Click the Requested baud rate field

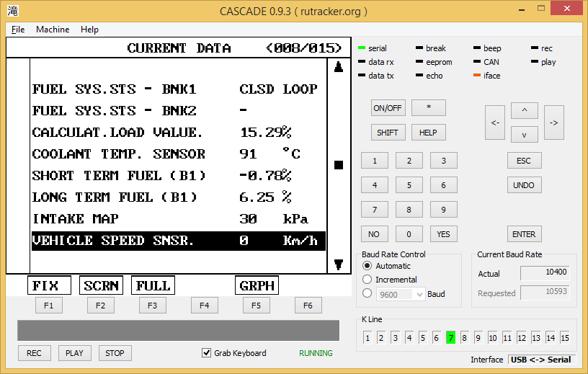coord(544,293)
